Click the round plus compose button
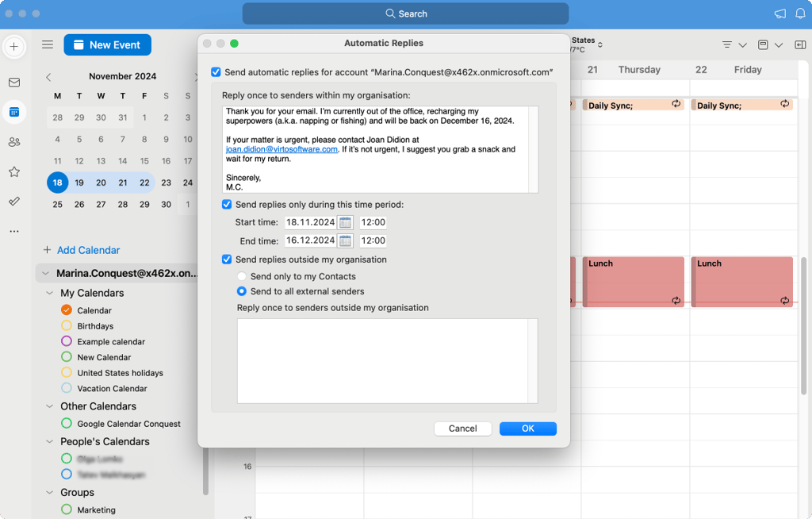812x519 pixels. pyautogui.click(x=14, y=47)
